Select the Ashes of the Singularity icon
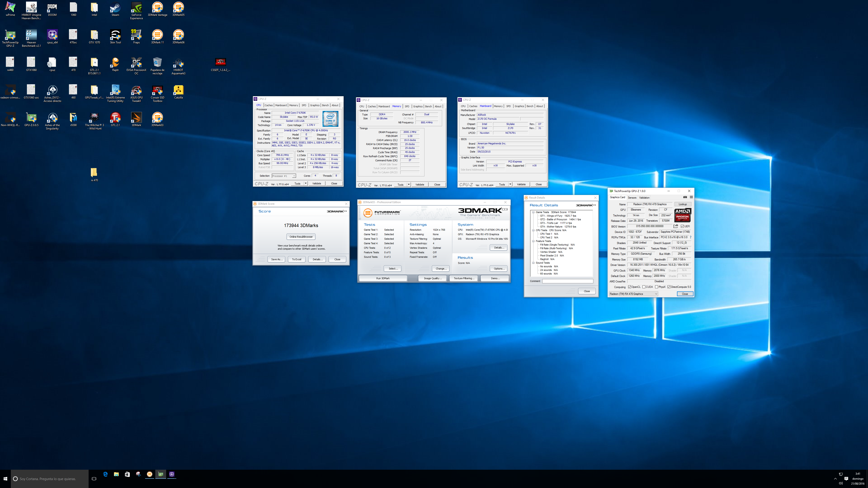 tap(52, 121)
